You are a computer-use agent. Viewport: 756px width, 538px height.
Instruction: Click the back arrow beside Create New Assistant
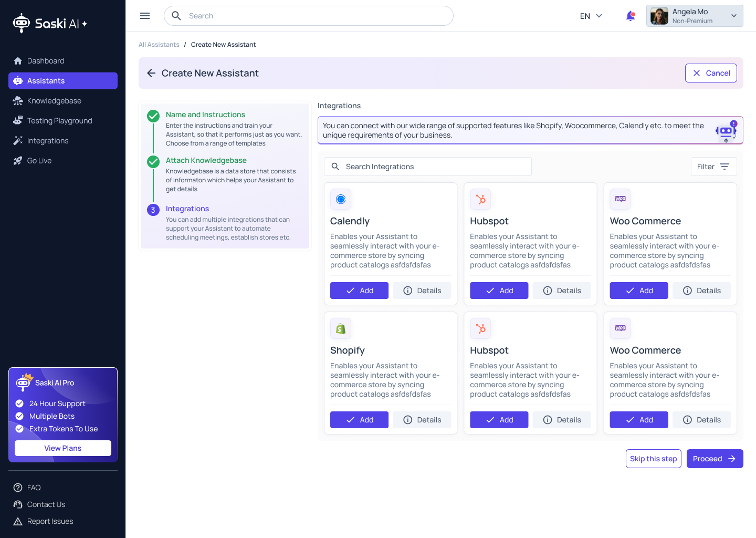[151, 73]
